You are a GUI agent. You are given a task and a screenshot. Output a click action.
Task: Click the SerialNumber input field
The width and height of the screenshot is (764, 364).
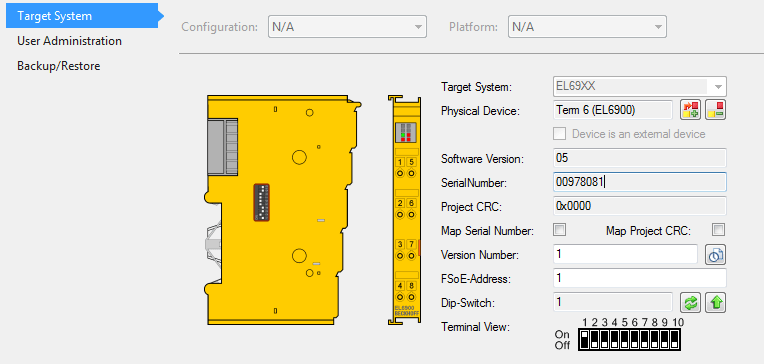click(640, 182)
